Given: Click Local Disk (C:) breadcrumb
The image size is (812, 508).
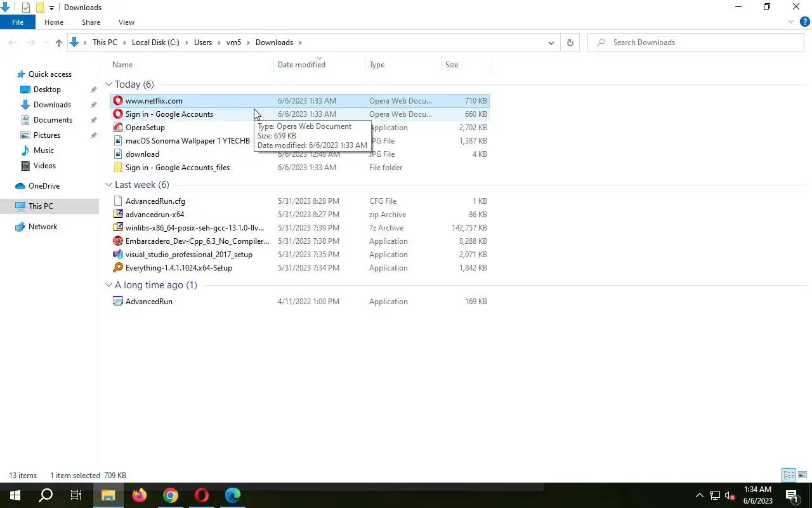Looking at the screenshot, I should [x=155, y=43].
